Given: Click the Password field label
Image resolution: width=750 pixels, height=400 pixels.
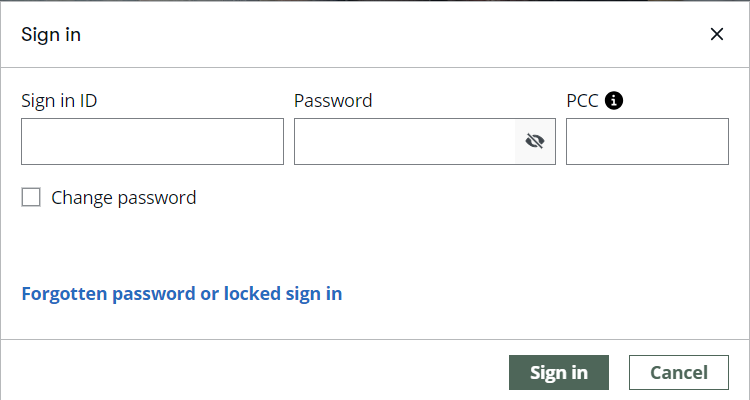Looking at the screenshot, I should (x=333, y=100).
